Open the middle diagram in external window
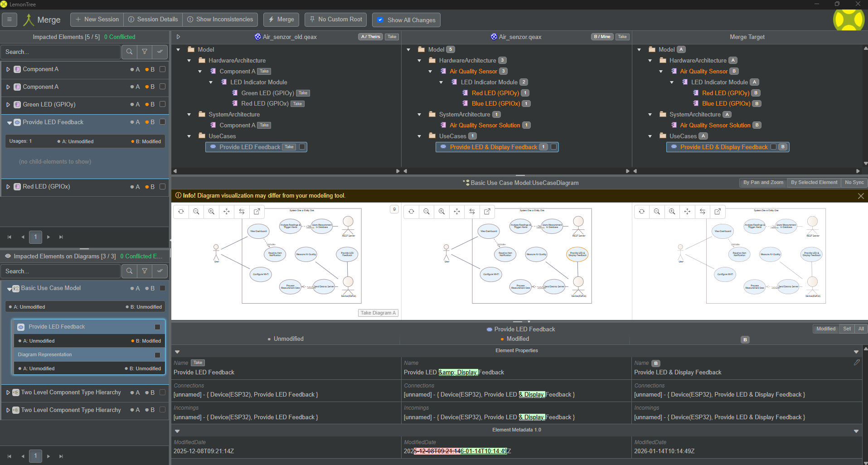This screenshot has height=465, width=868. pos(487,212)
